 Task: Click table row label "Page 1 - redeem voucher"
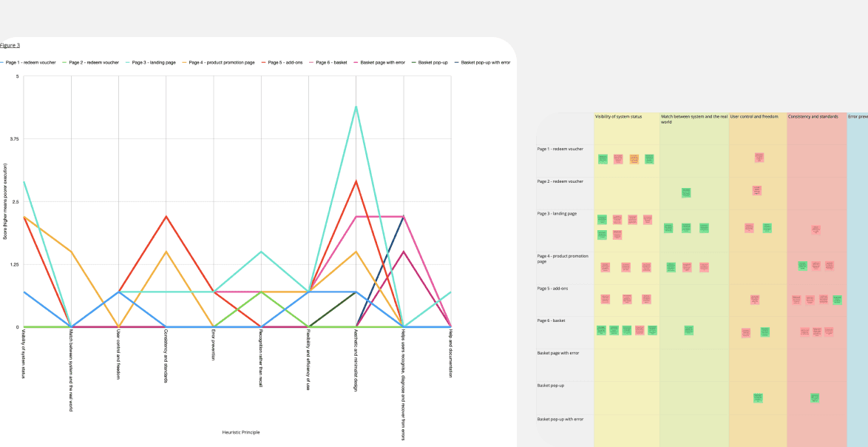pyautogui.click(x=560, y=149)
